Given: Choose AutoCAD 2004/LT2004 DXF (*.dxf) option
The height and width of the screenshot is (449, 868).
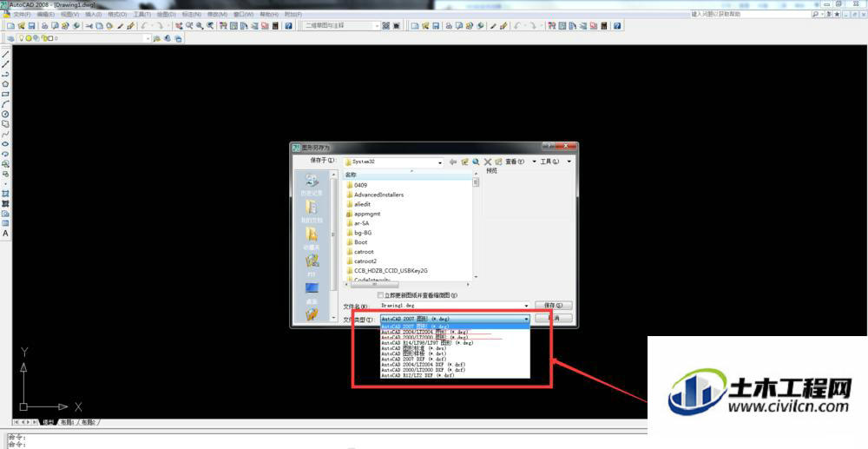Looking at the screenshot, I should (455, 364).
